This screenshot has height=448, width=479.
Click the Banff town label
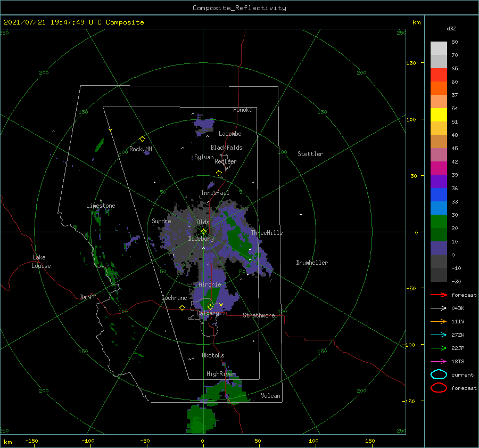point(88,297)
